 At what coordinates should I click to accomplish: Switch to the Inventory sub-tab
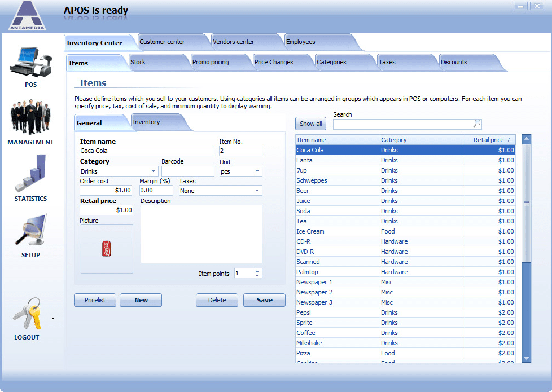159,122
